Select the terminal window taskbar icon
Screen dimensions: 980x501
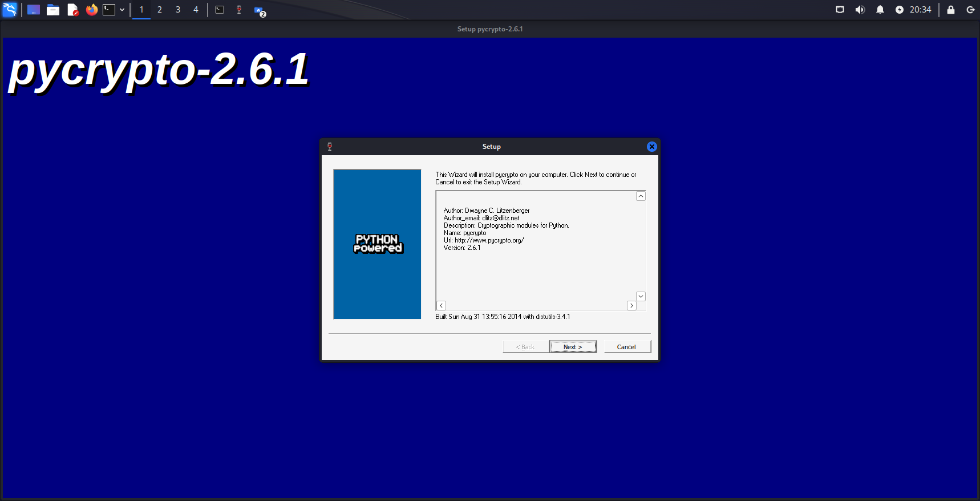coord(220,10)
